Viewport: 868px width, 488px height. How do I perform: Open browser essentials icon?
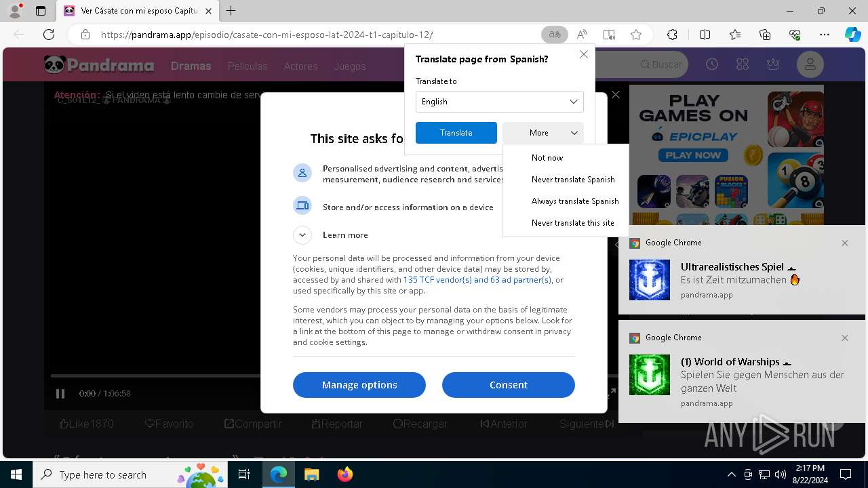[795, 35]
